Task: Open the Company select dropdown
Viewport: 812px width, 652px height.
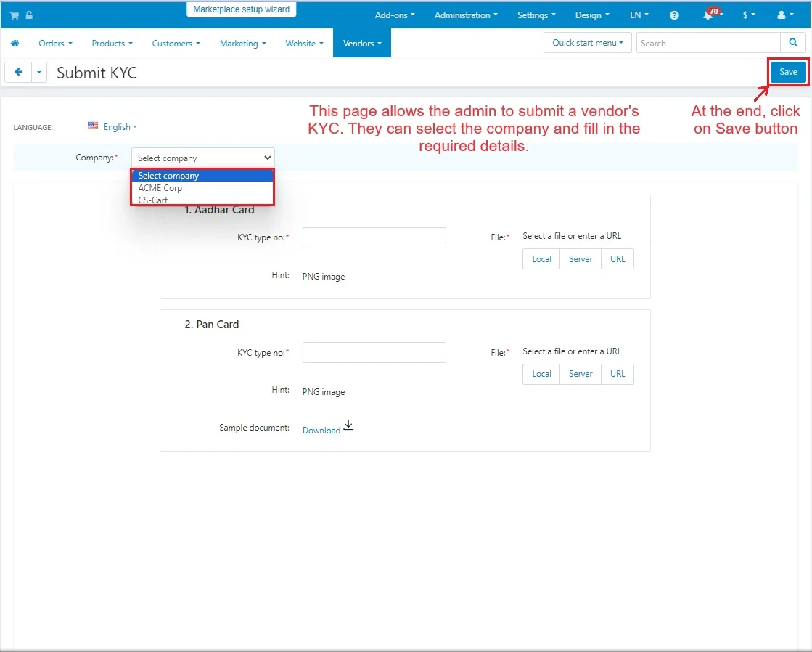Action: click(x=202, y=158)
